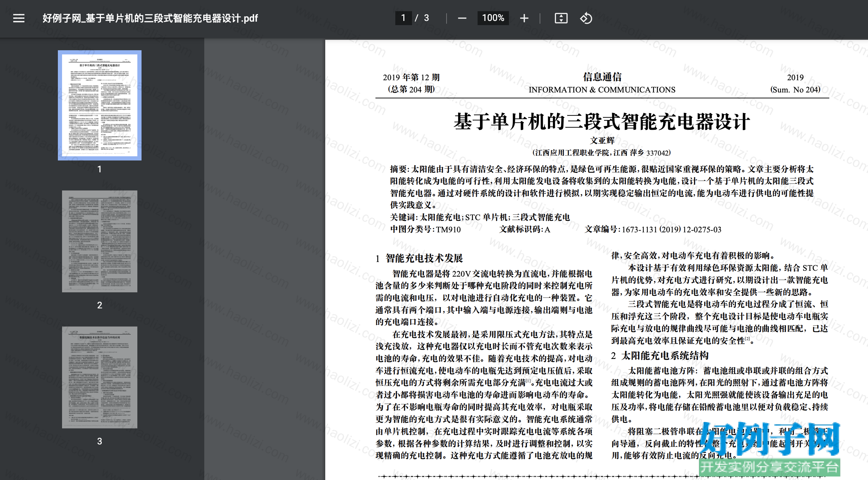
Task: Click the author name 文亚辉
Action: click(602, 141)
